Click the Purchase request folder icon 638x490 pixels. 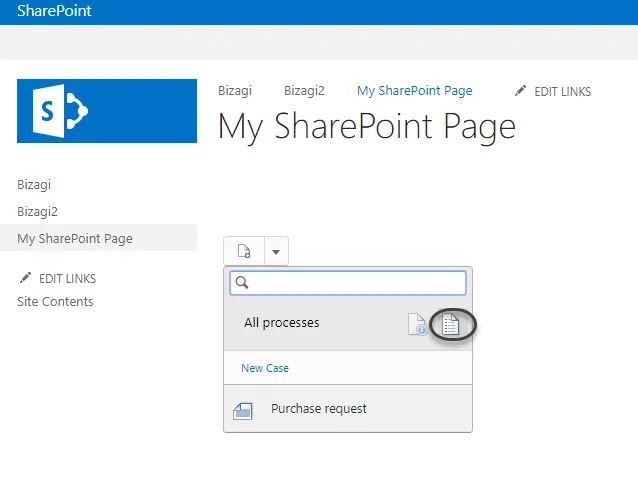pyautogui.click(x=243, y=411)
